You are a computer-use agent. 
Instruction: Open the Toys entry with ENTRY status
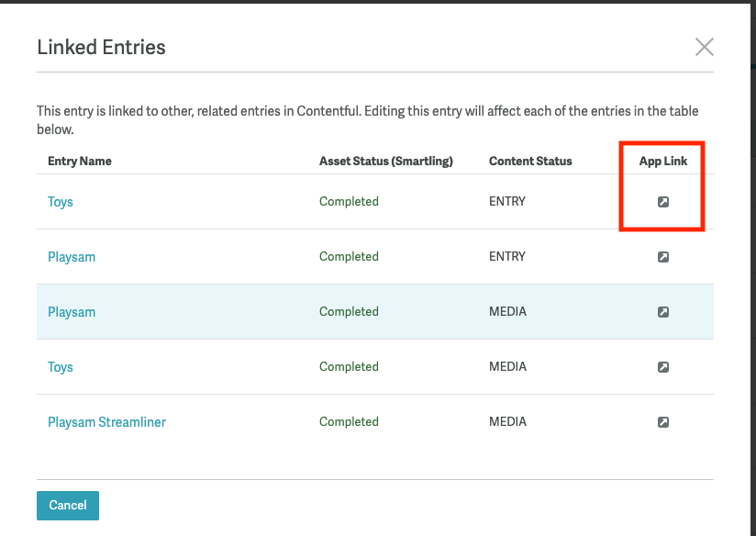61,202
